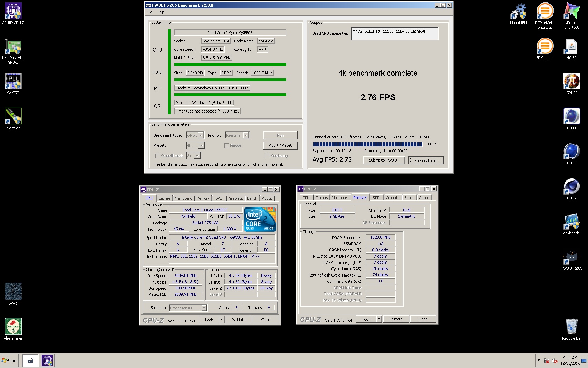Click CPU-Z taskbar button
This screenshot has height=368, width=588.
click(47, 360)
